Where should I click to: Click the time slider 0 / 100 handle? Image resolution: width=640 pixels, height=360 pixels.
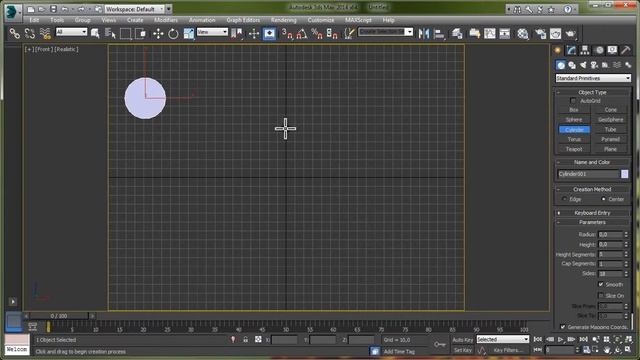pos(59,316)
